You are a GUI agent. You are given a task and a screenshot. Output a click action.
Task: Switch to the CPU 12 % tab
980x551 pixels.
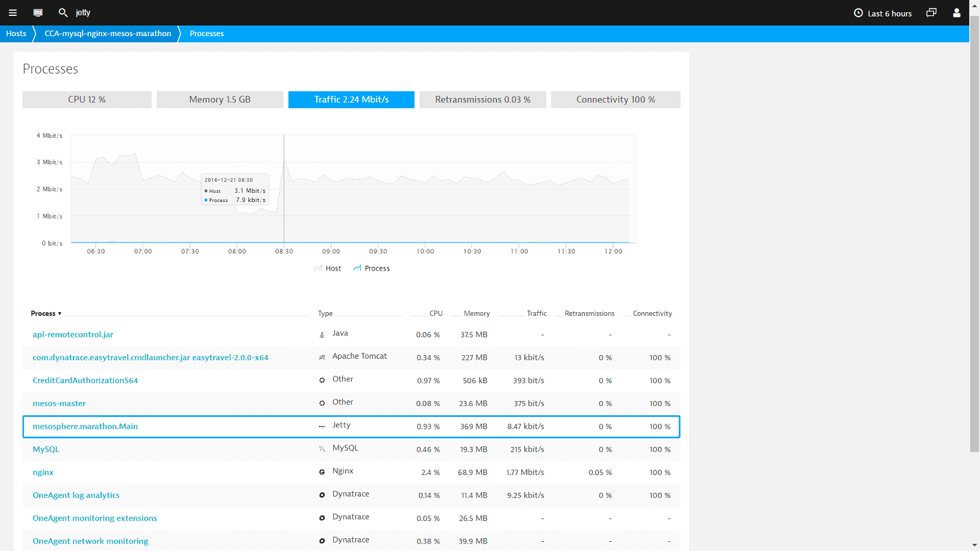(x=87, y=100)
